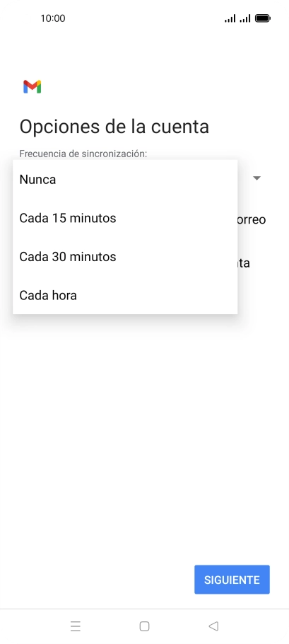This screenshot has width=289, height=644.
Task: Tap the second signal strength icon
Action: 244,18
